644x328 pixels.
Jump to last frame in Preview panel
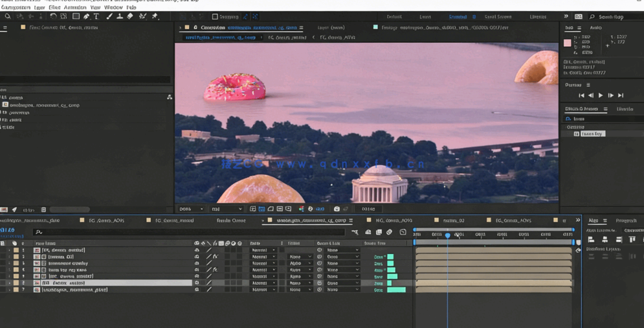[621, 95]
